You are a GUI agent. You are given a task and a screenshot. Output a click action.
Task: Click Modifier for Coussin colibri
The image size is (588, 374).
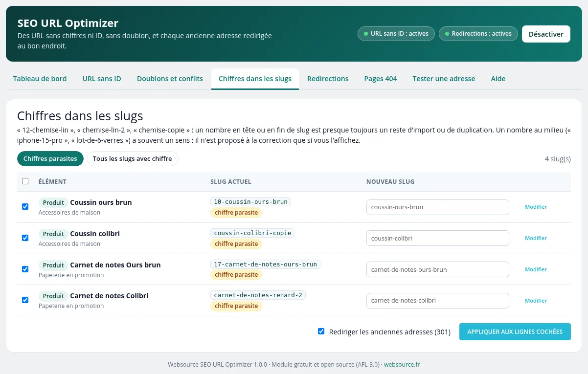(x=536, y=238)
